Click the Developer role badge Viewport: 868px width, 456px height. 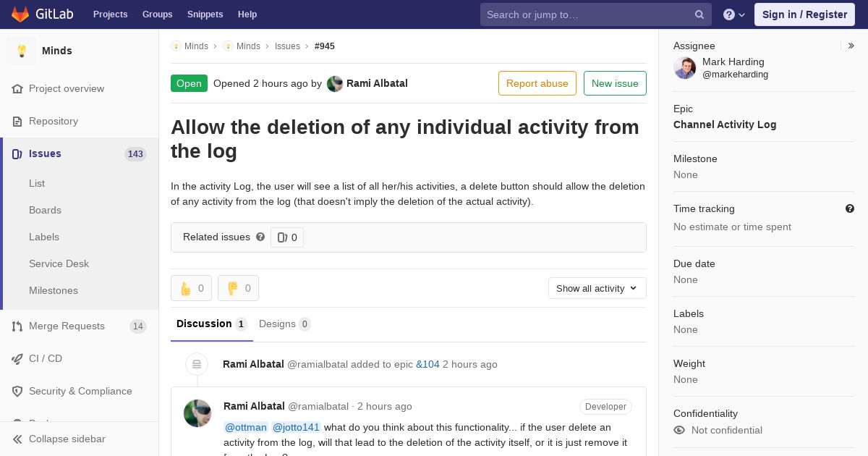tap(605, 407)
